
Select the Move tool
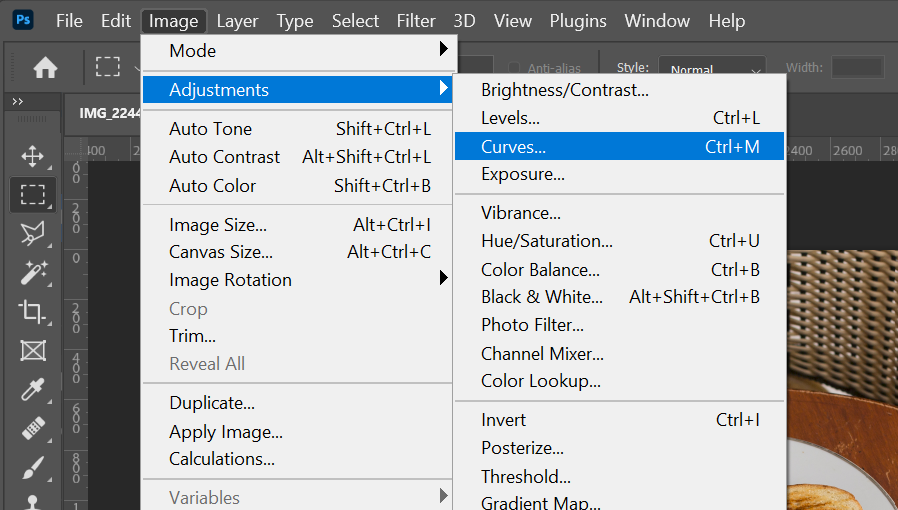(33, 156)
